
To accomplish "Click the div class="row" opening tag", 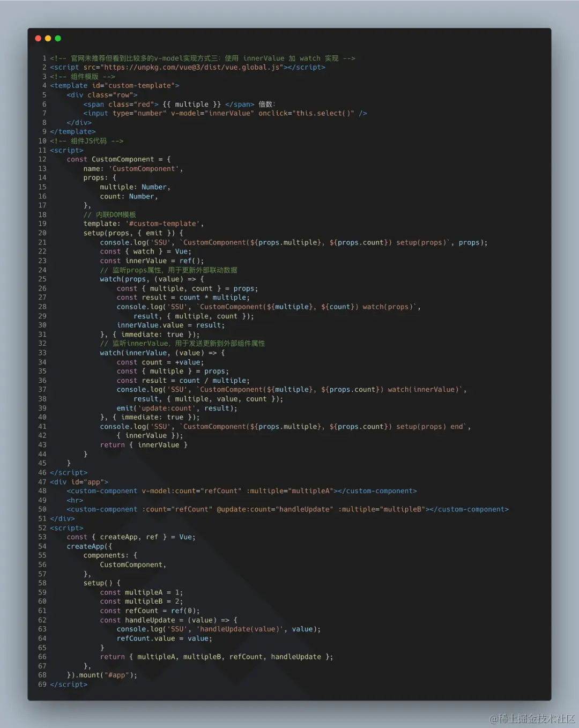I will tap(102, 95).
